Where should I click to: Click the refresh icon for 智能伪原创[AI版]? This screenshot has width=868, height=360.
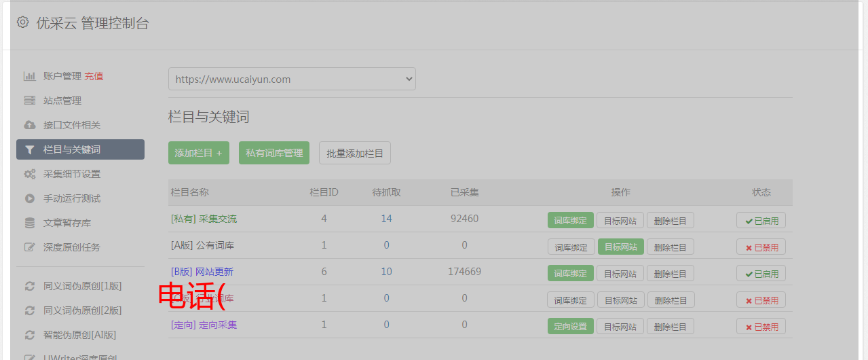click(29, 335)
